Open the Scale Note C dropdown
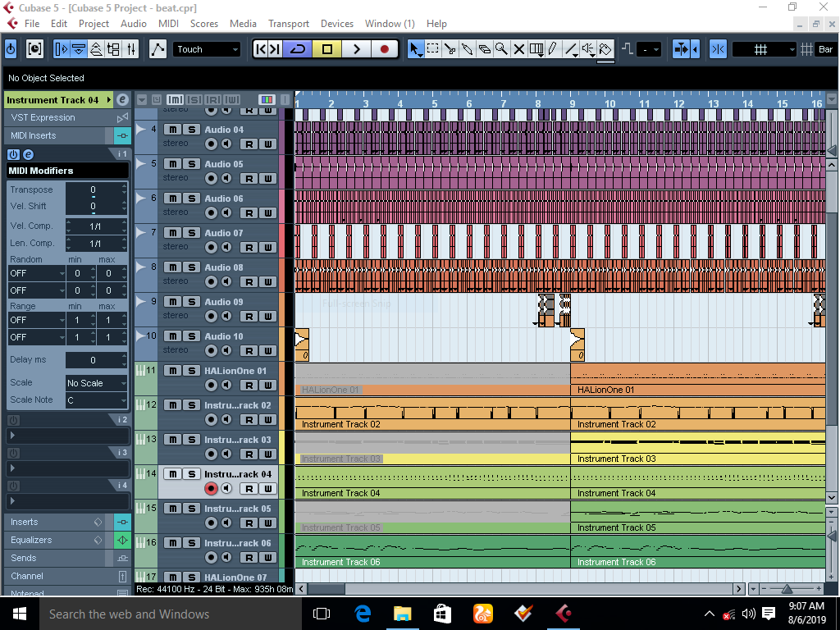The image size is (840, 630). [x=97, y=400]
